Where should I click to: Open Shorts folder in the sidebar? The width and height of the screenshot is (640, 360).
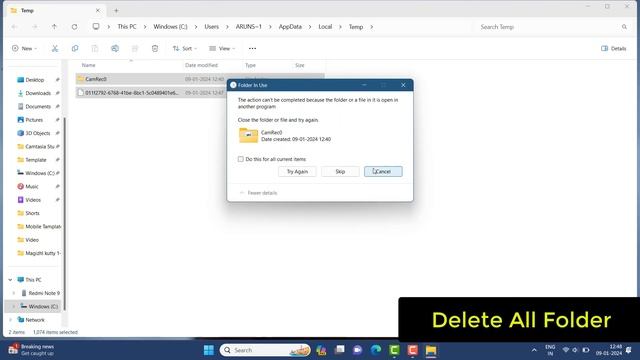click(32, 213)
